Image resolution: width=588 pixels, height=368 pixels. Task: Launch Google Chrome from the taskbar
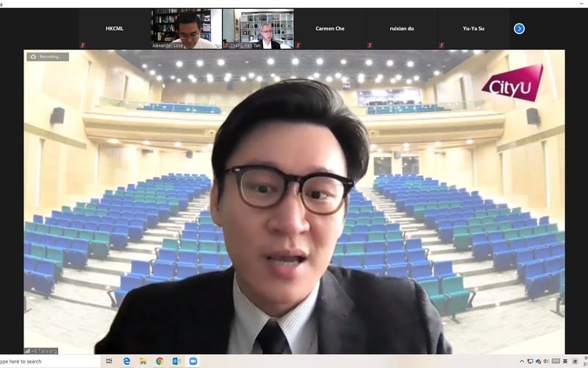pyautogui.click(x=159, y=361)
